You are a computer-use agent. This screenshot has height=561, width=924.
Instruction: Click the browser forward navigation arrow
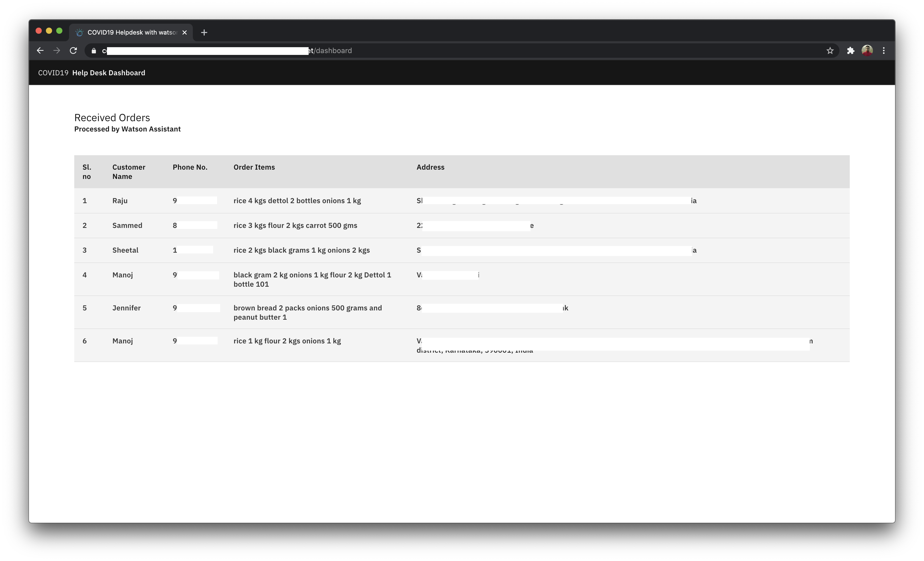tap(57, 50)
